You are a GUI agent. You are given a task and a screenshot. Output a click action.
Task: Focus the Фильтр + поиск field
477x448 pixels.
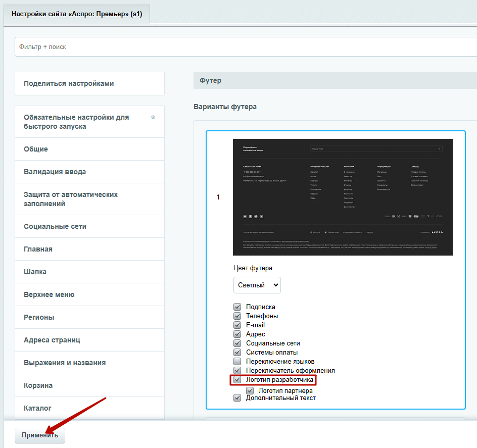pos(246,47)
